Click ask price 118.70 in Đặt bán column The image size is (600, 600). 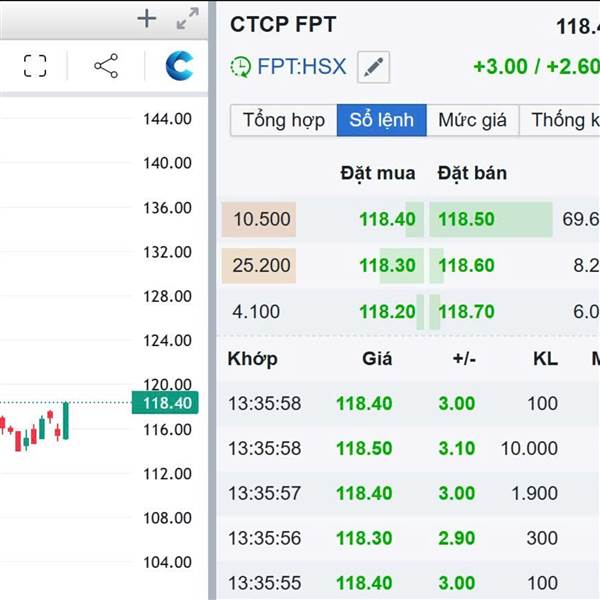click(x=466, y=311)
